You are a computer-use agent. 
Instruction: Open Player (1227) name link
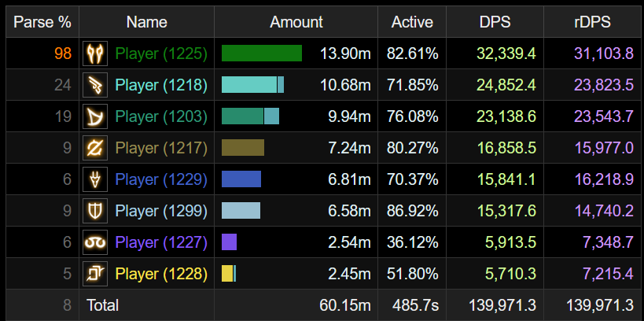tap(161, 242)
